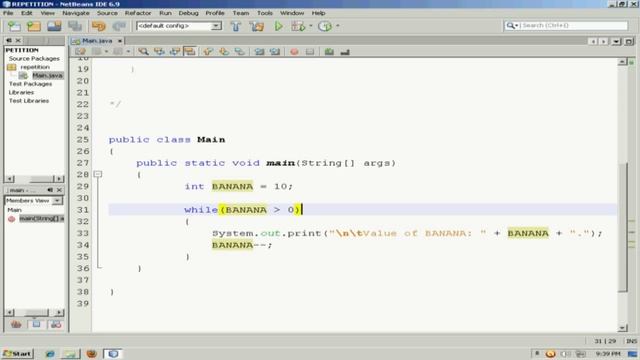640x360 pixels.
Task: Open the Debug Project dropdown arrow
Action: click(311, 26)
